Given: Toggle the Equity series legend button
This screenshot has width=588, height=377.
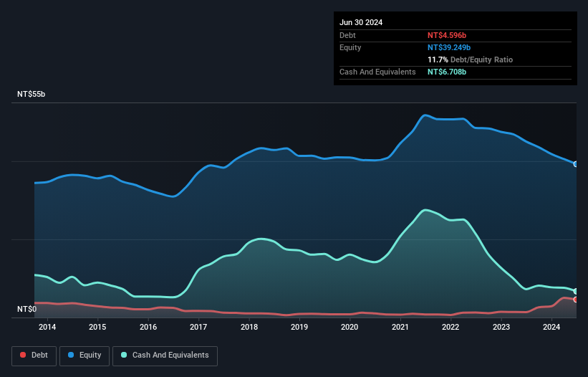Looking at the screenshot, I should point(85,355).
